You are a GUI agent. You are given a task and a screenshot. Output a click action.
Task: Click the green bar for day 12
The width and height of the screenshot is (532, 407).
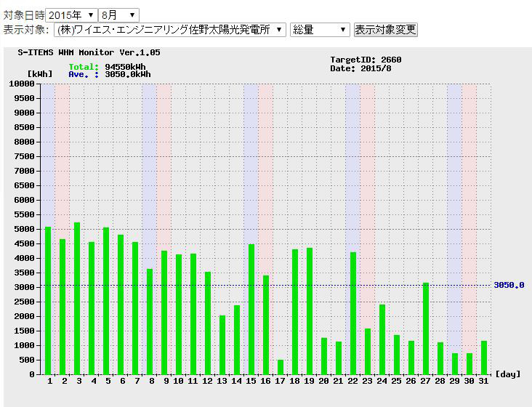[x=208, y=323]
